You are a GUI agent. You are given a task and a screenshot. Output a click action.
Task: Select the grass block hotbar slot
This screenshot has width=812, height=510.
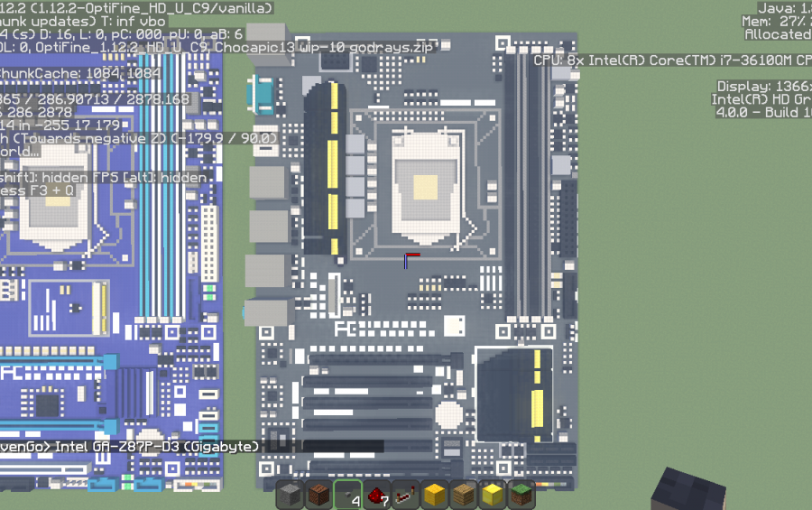(521, 496)
